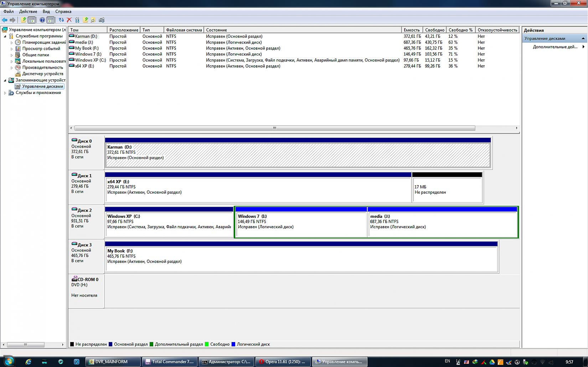The image size is (588, 367).
Task: Click the volume list horizontal scrollbar
Action: [274, 128]
